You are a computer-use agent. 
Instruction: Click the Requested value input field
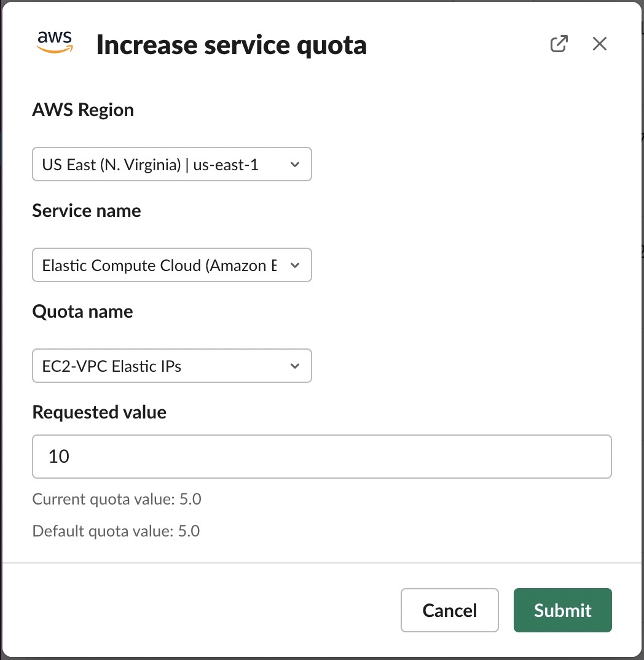pos(321,456)
